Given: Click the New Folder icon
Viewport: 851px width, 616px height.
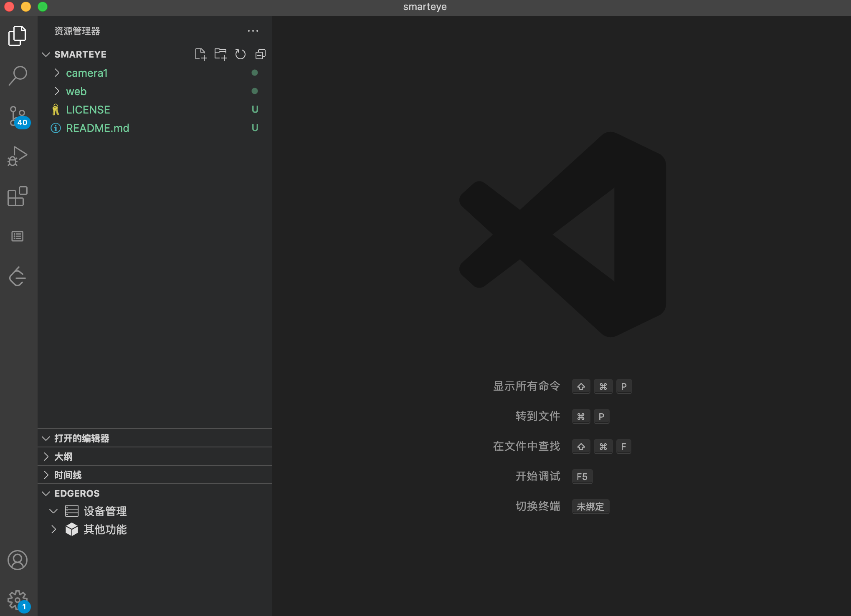Looking at the screenshot, I should (220, 54).
